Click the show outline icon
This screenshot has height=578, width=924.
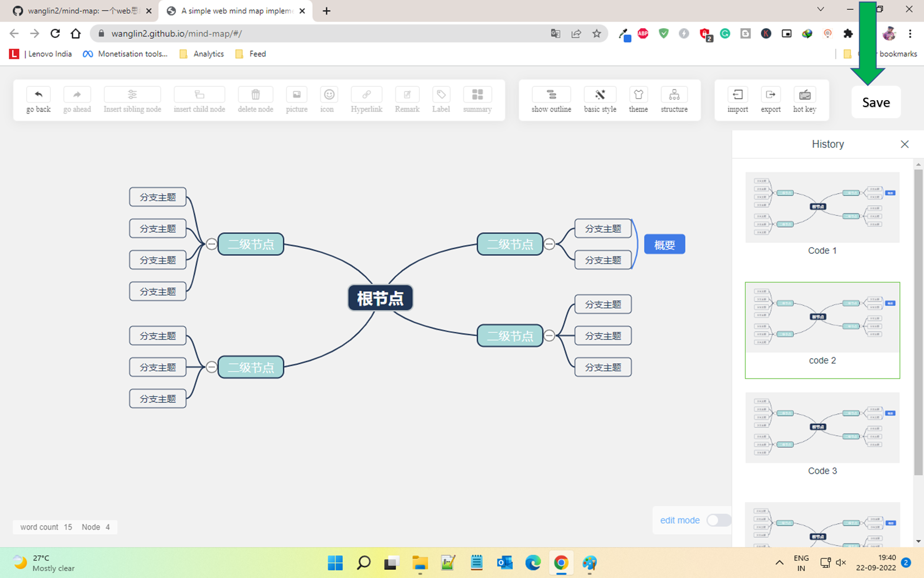point(551,99)
